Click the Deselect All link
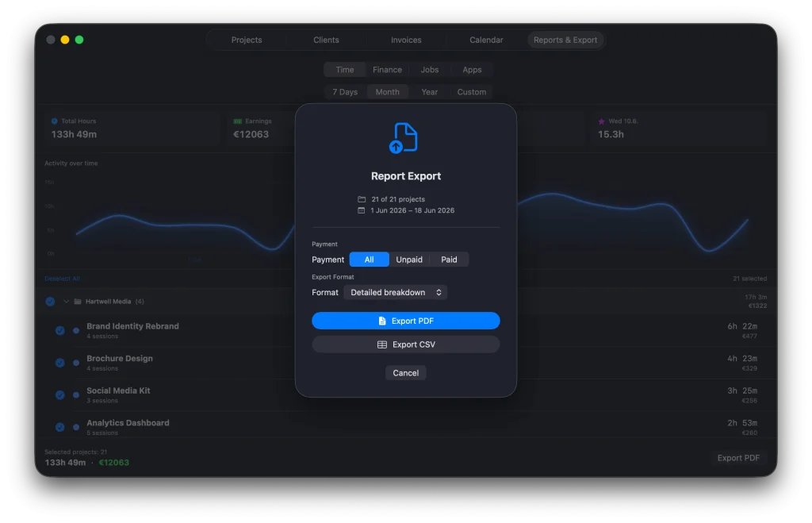This screenshot has width=812, height=523. [62, 279]
